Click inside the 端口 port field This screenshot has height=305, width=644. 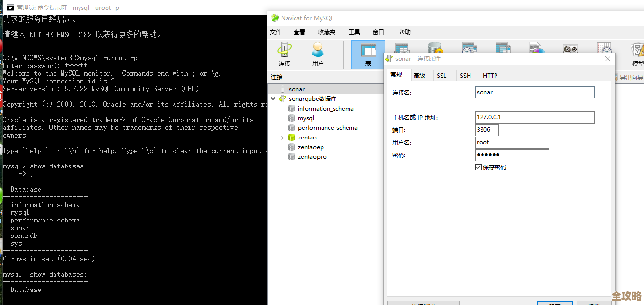tap(486, 130)
